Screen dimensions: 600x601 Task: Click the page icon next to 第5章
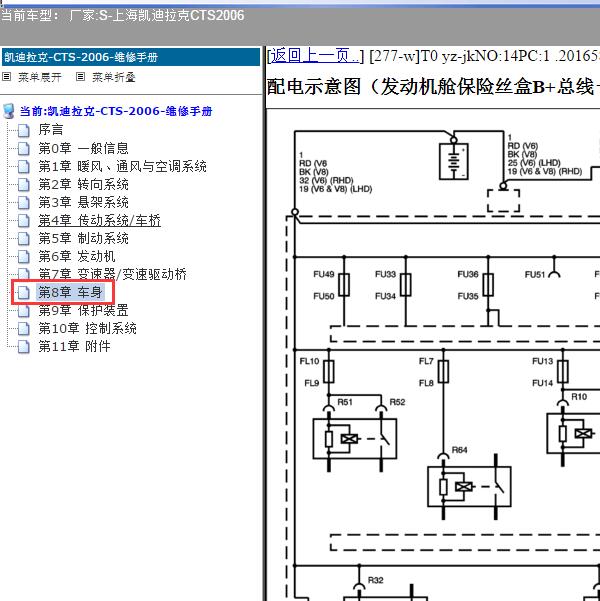pos(24,238)
